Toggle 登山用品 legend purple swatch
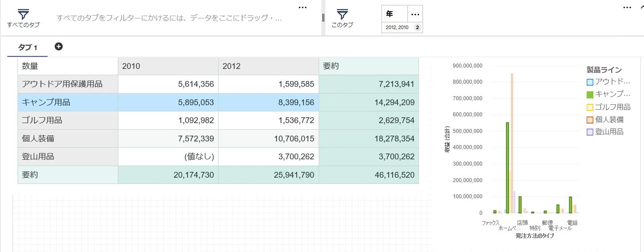 click(590, 132)
